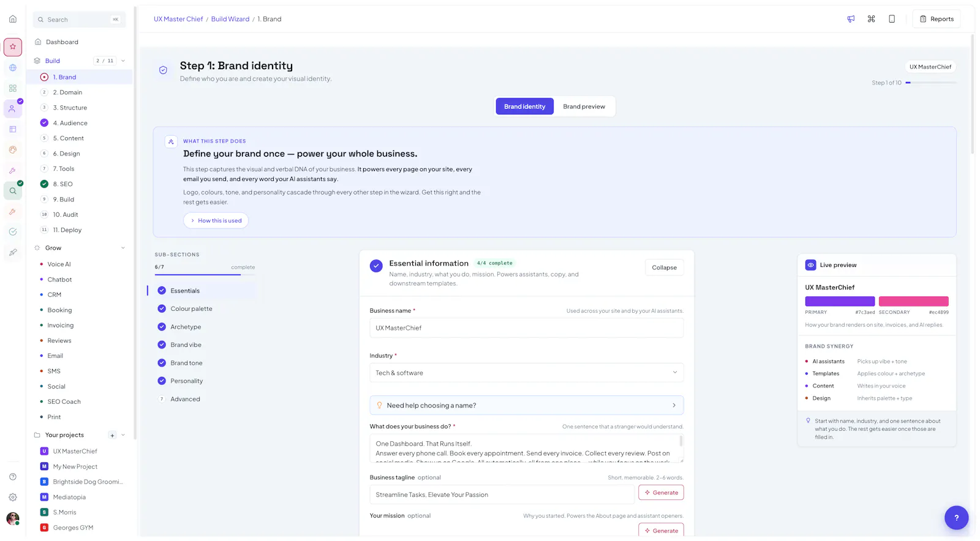Select the completed Colour palette sub-section
Image resolution: width=980 pixels, height=541 pixels.
pyautogui.click(x=202, y=308)
